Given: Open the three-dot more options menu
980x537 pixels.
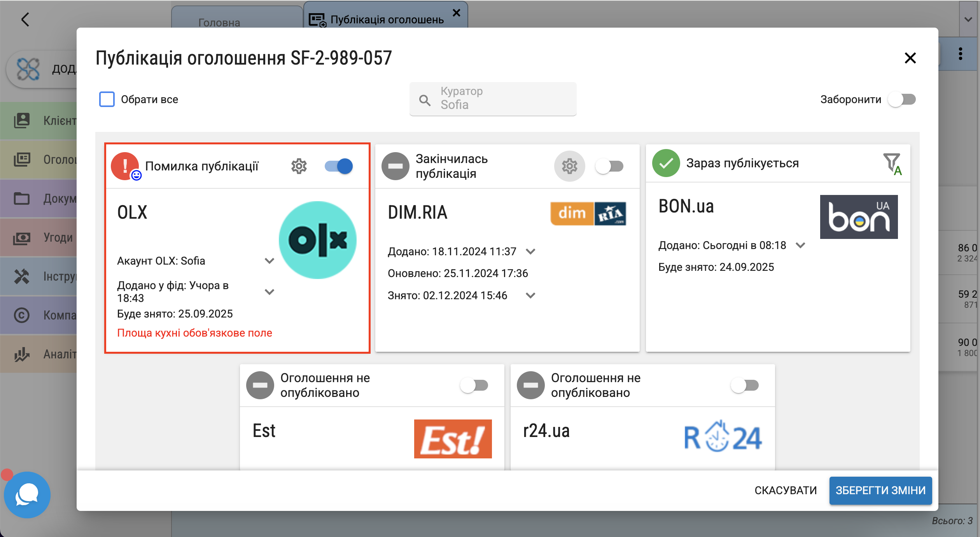Looking at the screenshot, I should pyautogui.click(x=961, y=54).
